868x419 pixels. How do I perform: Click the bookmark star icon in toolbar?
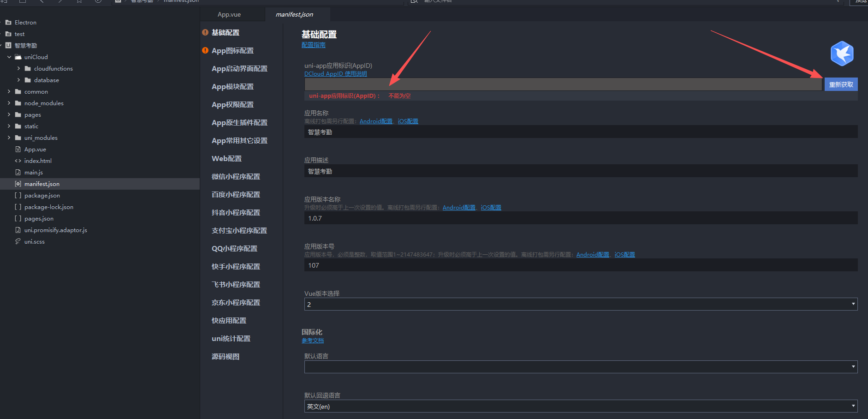pyautogui.click(x=78, y=2)
